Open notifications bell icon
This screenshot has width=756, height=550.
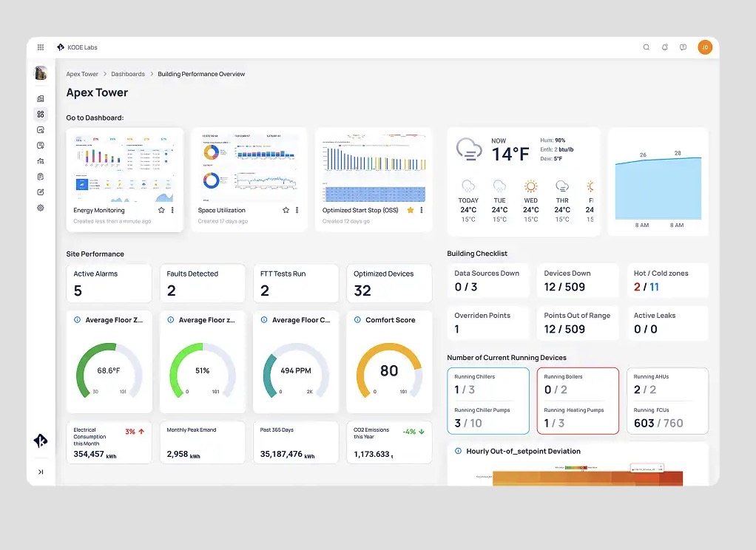(x=664, y=47)
